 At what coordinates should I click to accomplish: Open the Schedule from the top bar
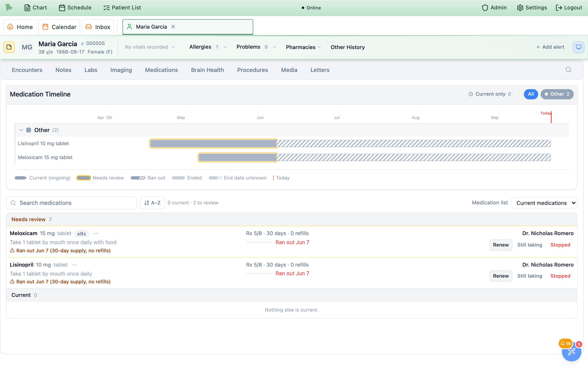click(75, 8)
